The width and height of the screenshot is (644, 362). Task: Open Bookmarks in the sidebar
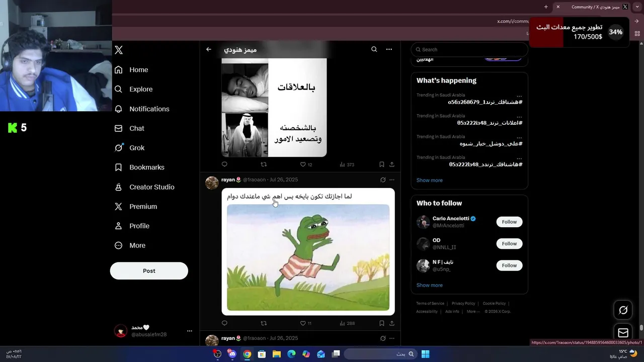point(139,167)
